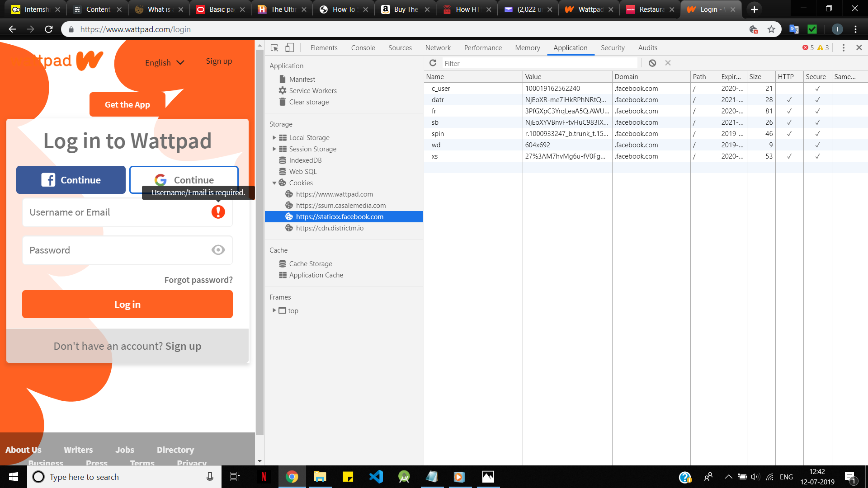This screenshot has height=488, width=868.
Task: Click the Network tab in DevTools
Action: click(438, 47)
